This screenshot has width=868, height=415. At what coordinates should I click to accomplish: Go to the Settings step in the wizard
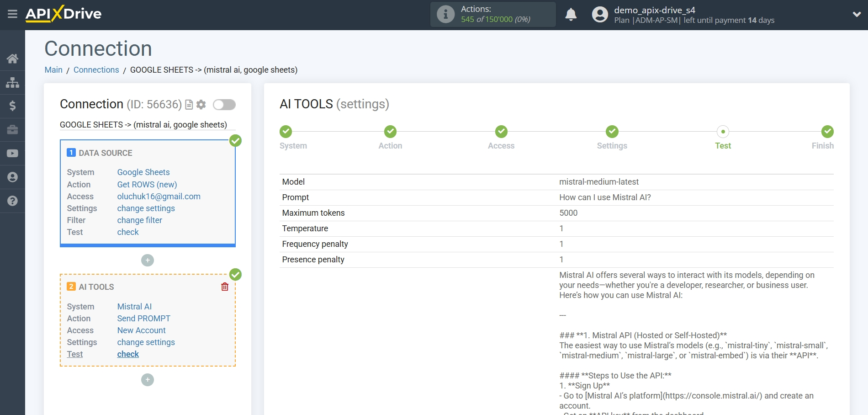(x=612, y=132)
